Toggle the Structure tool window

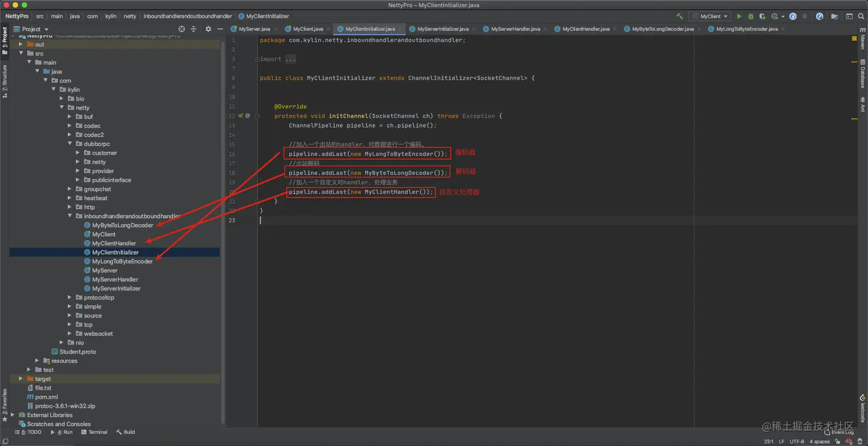(x=5, y=80)
